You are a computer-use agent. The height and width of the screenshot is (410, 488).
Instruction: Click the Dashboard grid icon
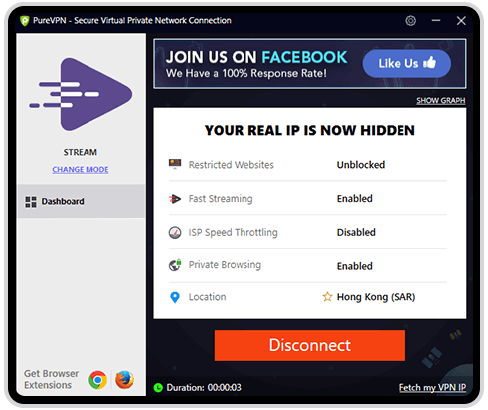pyautogui.click(x=31, y=202)
